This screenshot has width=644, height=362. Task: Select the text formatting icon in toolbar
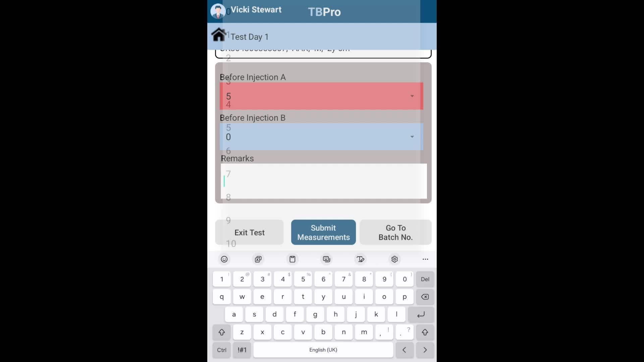(361, 259)
